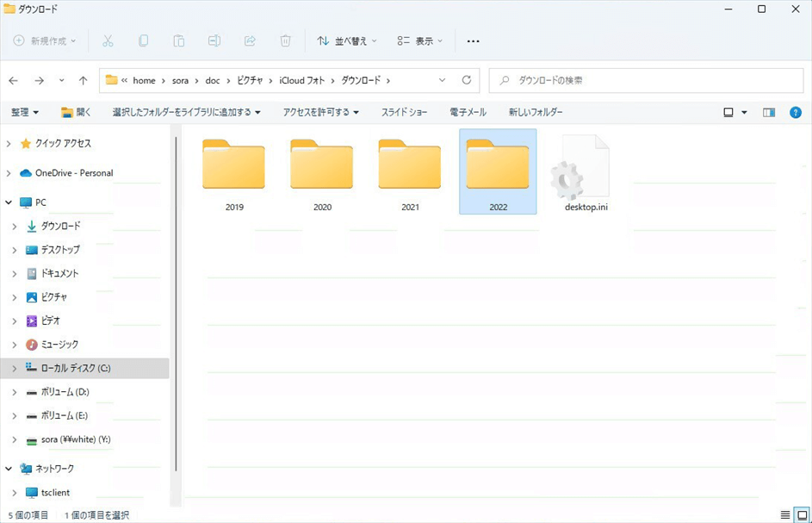The width and height of the screenshot is (812, 523).
Task: Click the Copy icon in toolbar
Action: coord(143,40)
